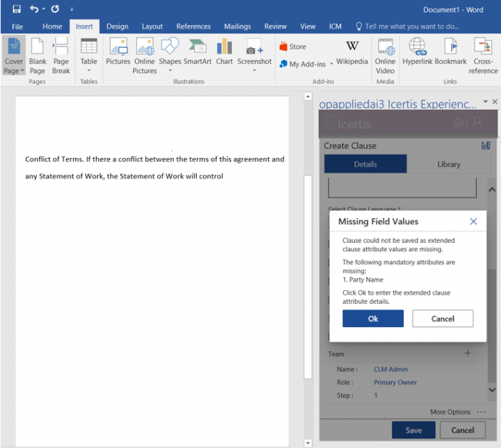Insert a Hyperlink
501x448 pixels.
coord(417,51)
